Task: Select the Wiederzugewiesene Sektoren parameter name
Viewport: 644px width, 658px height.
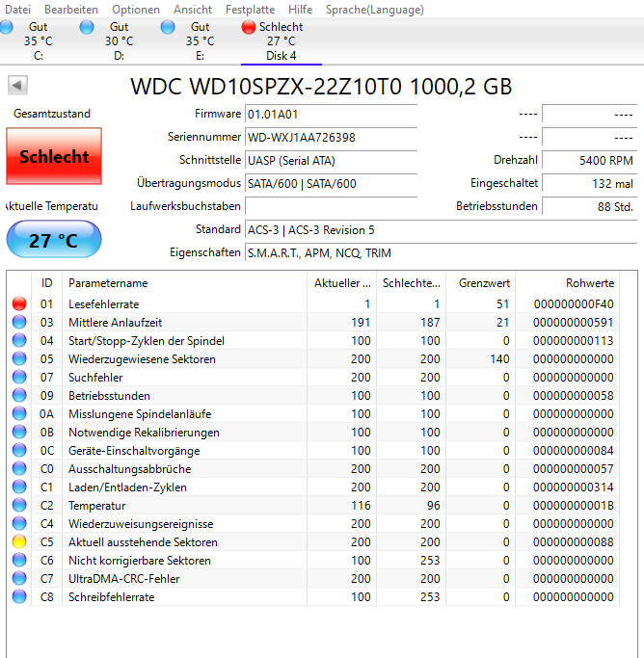Action: (142, 359)
